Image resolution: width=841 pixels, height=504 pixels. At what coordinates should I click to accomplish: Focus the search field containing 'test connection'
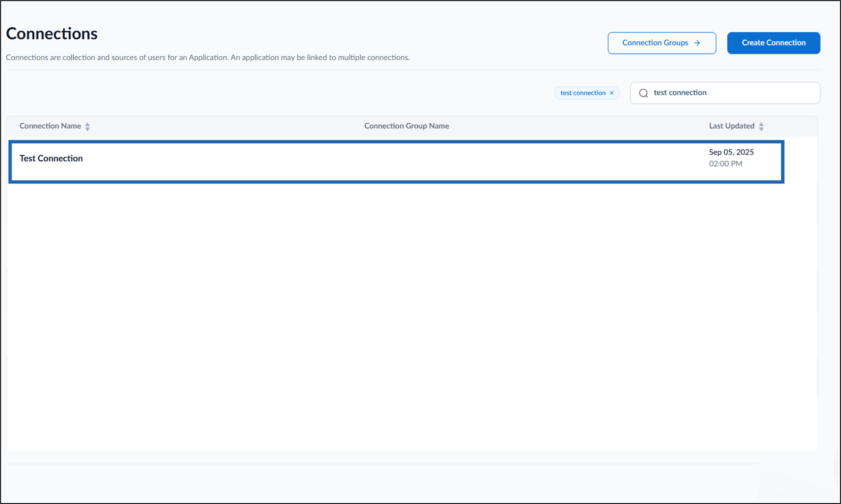coord(725,93)
